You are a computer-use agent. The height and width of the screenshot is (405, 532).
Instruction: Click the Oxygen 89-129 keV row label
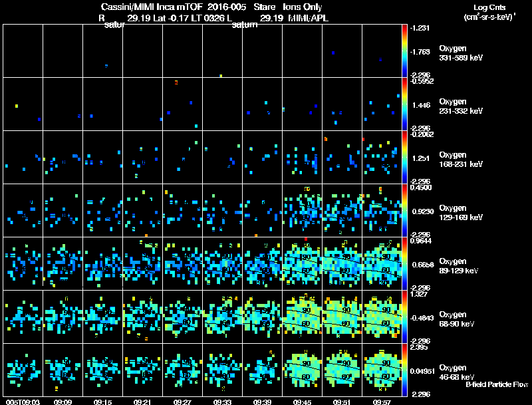tap(459, 265)
